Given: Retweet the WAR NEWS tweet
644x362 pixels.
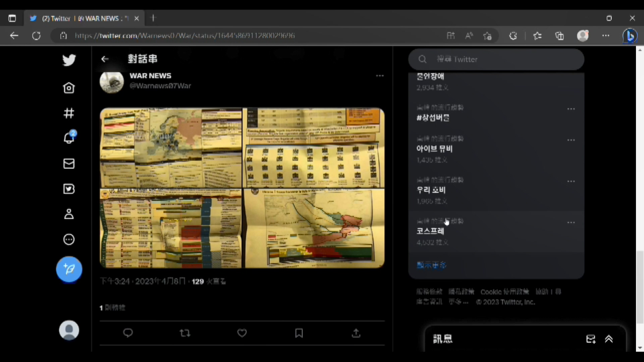Looking at the screenshot, I should [185, 333].
